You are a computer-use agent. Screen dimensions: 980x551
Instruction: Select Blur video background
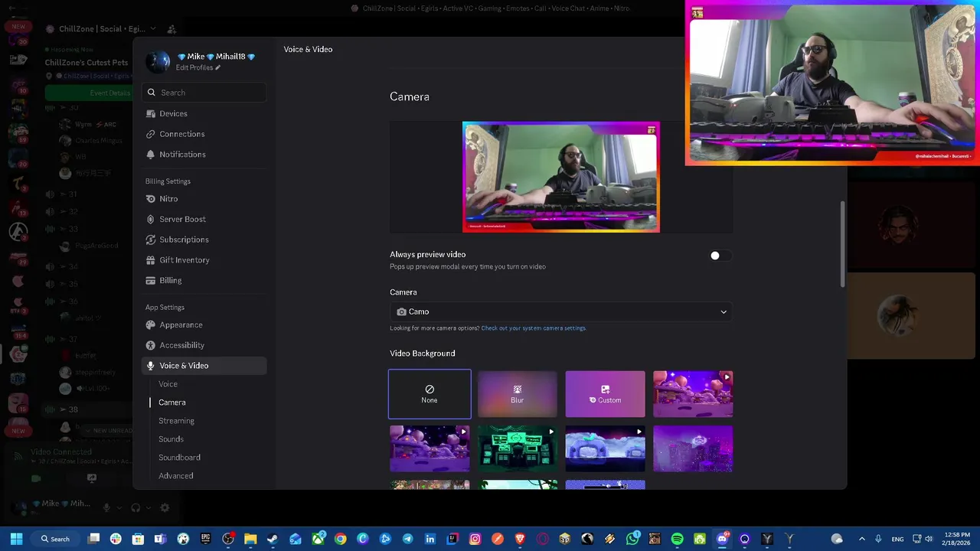(518, 394)
